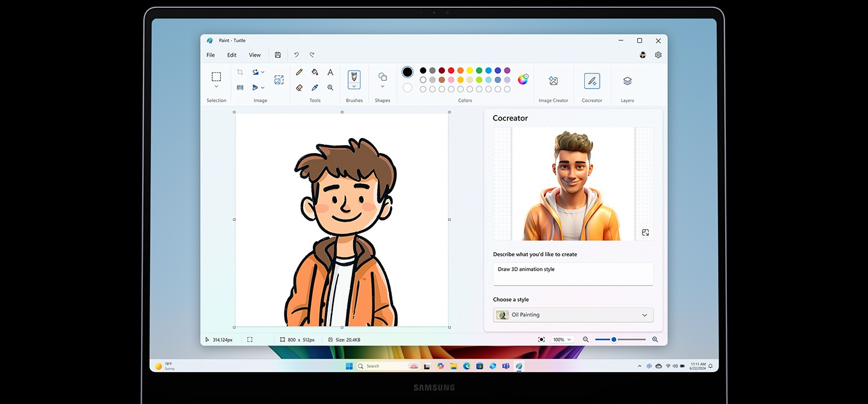
Task: Open the View menu
Action: point(255,55)
